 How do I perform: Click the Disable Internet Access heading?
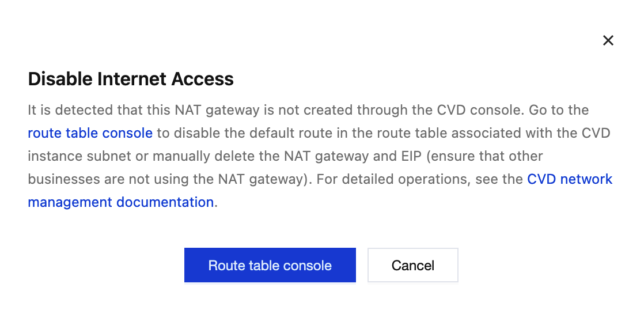131,79
